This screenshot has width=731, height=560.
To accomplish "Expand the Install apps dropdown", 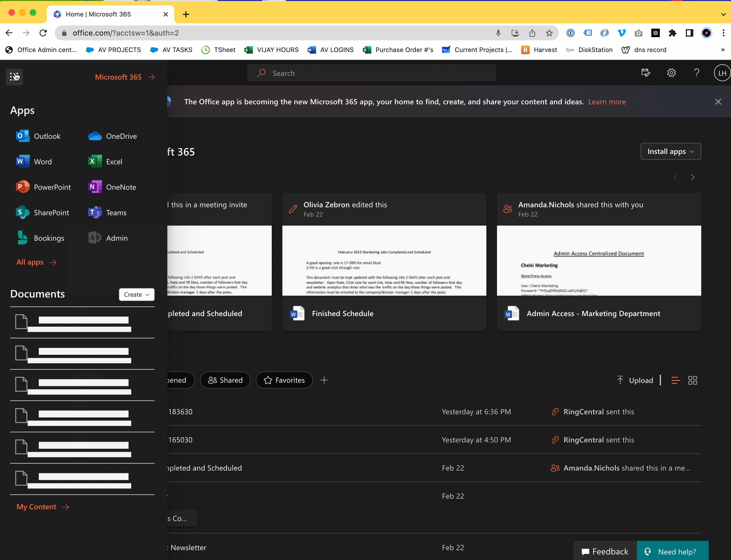I will 671,151.
